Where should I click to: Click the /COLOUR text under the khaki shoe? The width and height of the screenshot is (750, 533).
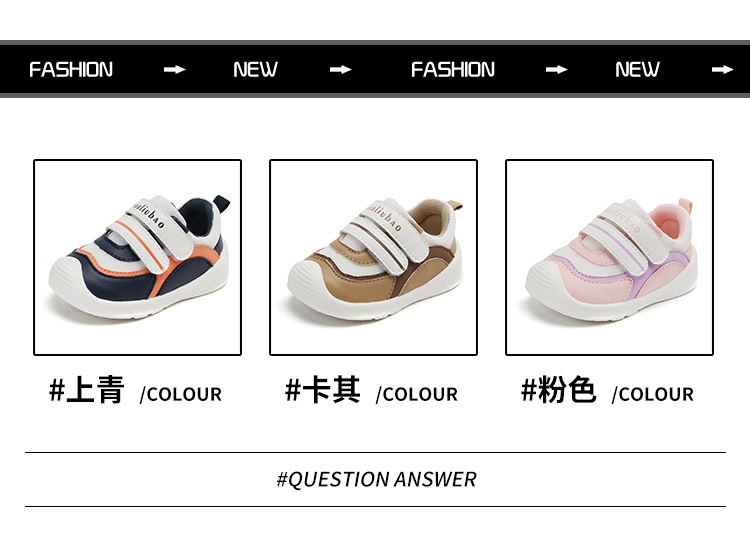click(417, 395)
